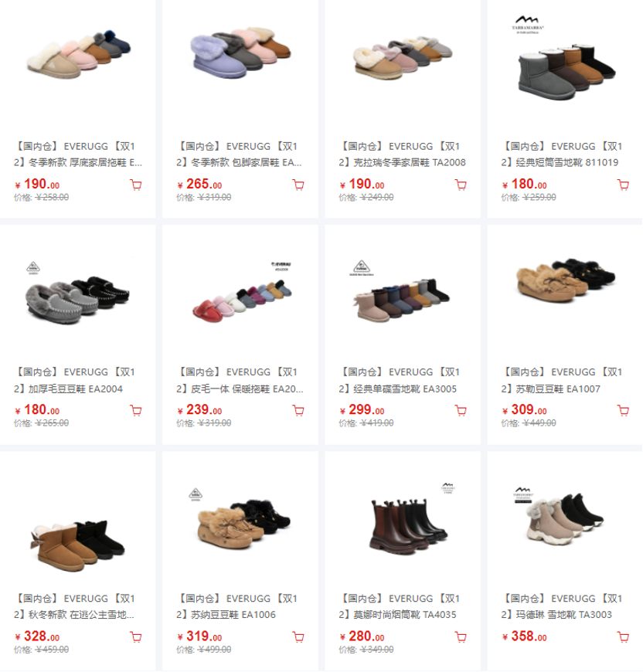643x672 pixels.
Task: Click cart icon for 包脚家居鞋 ¥265
Action: [x=298, y=185]
